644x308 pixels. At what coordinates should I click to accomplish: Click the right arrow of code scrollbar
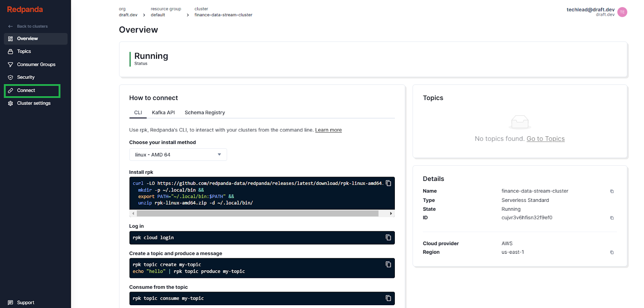point(391,214)
